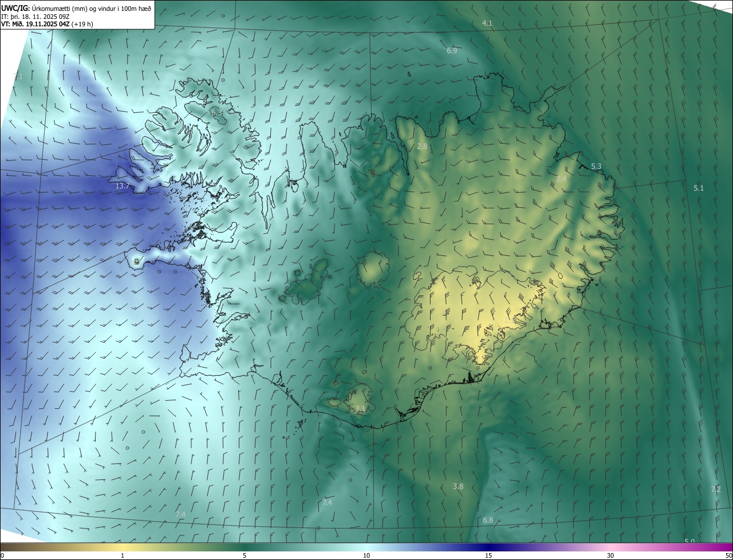The height and width of the screenshot is (560, 733).
Task: Click the 5.3 value label
Action: click(596, 167)
